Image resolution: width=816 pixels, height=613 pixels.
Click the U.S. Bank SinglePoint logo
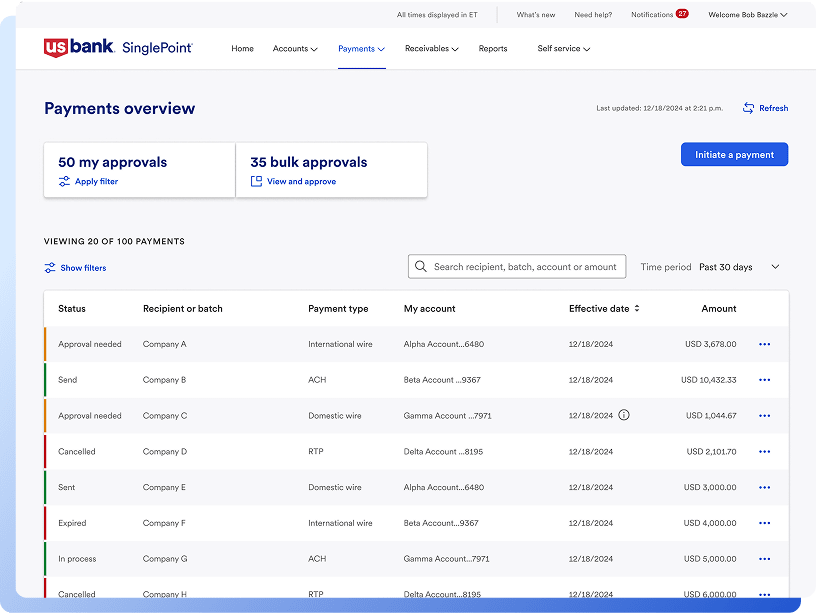(x=118, y=48)
